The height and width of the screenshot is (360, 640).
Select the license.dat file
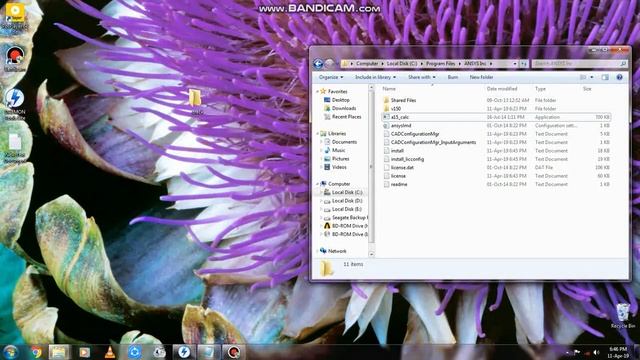402,167
